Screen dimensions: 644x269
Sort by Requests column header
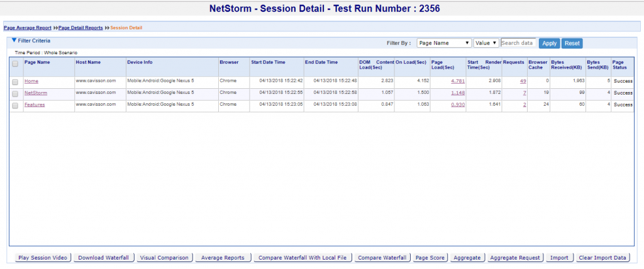tap(513, 62)
